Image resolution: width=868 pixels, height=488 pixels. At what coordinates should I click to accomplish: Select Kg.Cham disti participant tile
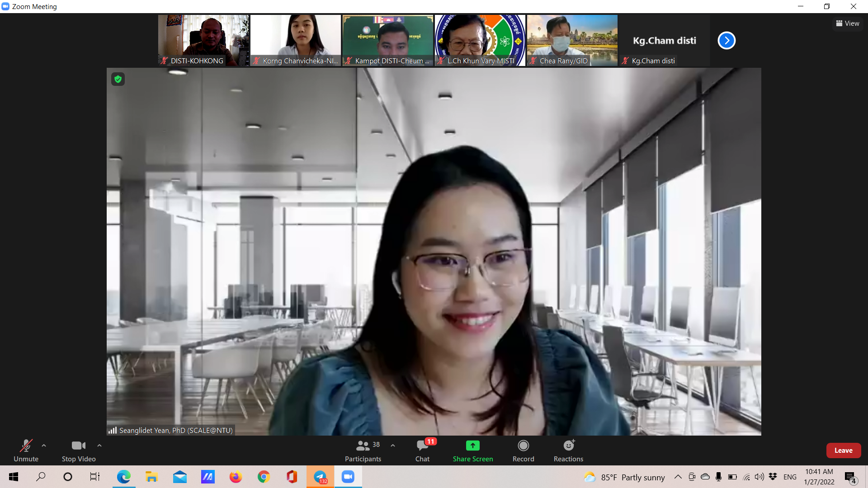665,41
